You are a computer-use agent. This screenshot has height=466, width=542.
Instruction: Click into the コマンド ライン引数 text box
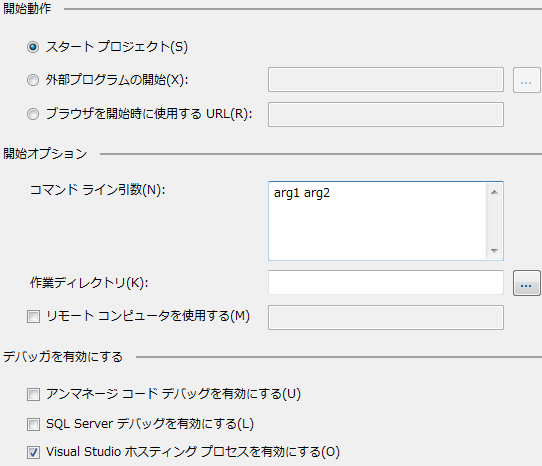click(377, 221)
